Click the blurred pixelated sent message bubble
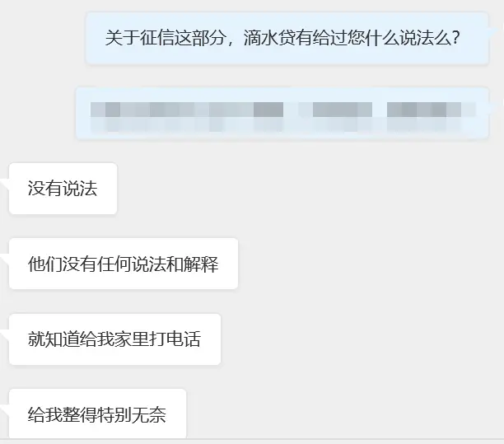Image resolution: width=504 pixels, height=444 pixels. (282, 114)
